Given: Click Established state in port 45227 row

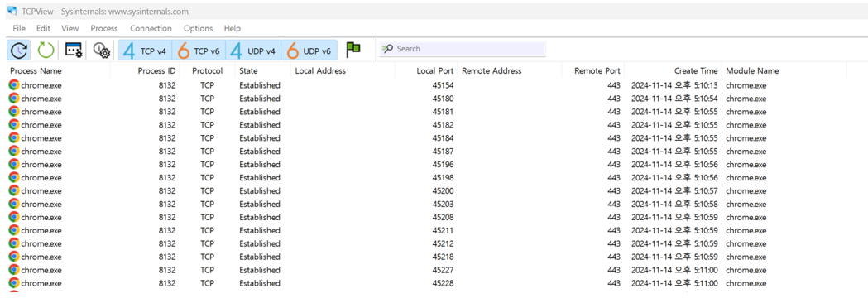Looking at the screenshot, I should [260, 270].
